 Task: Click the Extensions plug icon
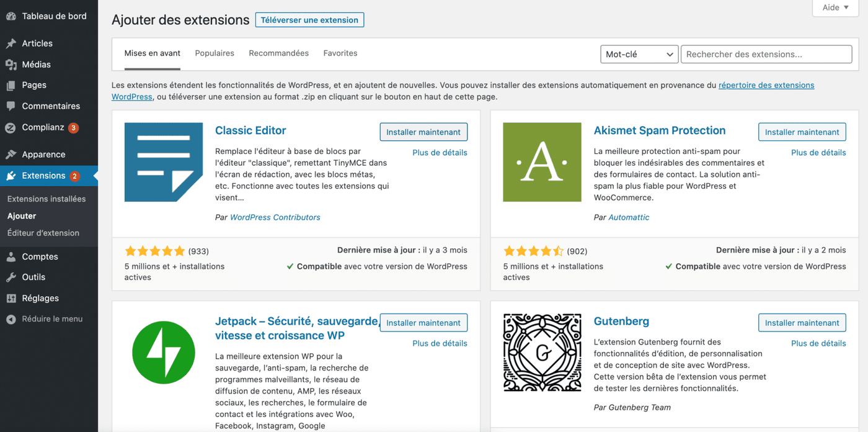click(x=11, y=176)
